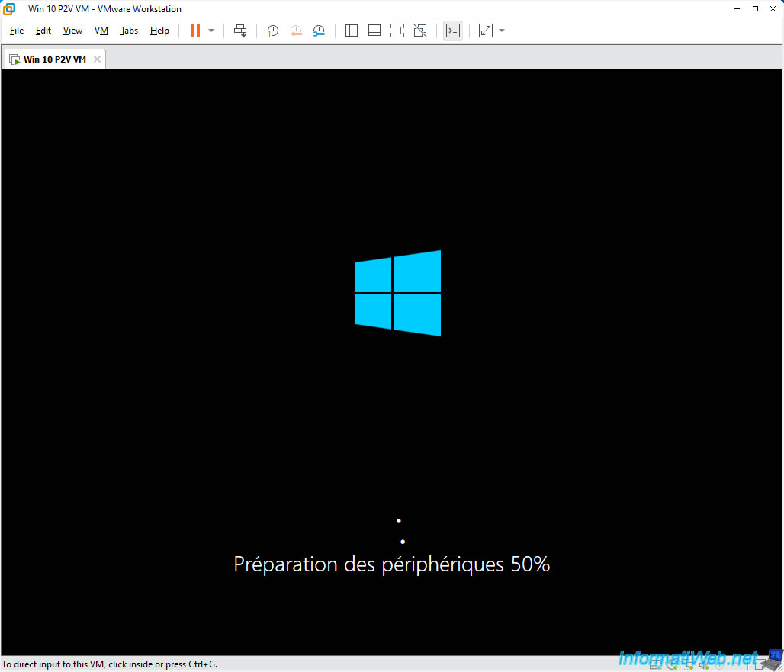Toggle the console view button
Screen dimensions: 784x672
pos(453,31)
